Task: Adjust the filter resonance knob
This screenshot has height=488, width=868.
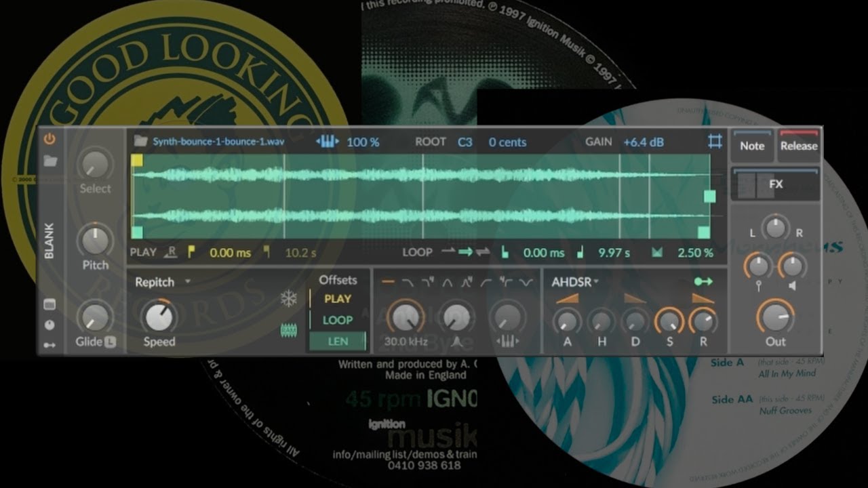Action: (x=456, y=317)
